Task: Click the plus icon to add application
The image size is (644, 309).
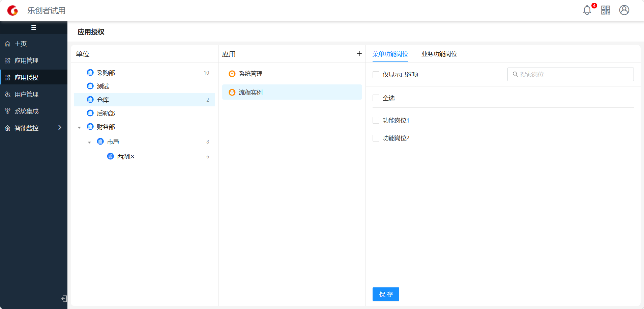Action: click(x=359, y=54)
